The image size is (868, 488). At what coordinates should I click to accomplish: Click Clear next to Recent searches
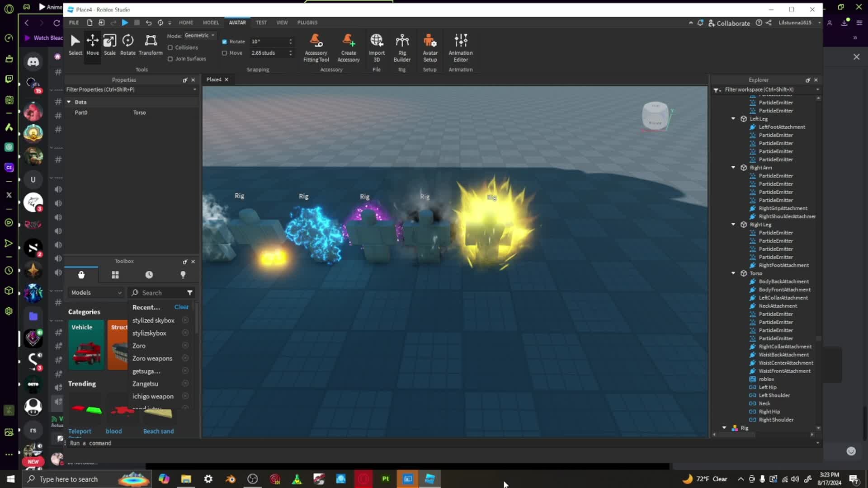pyautogui.click(x=181, y=307)
